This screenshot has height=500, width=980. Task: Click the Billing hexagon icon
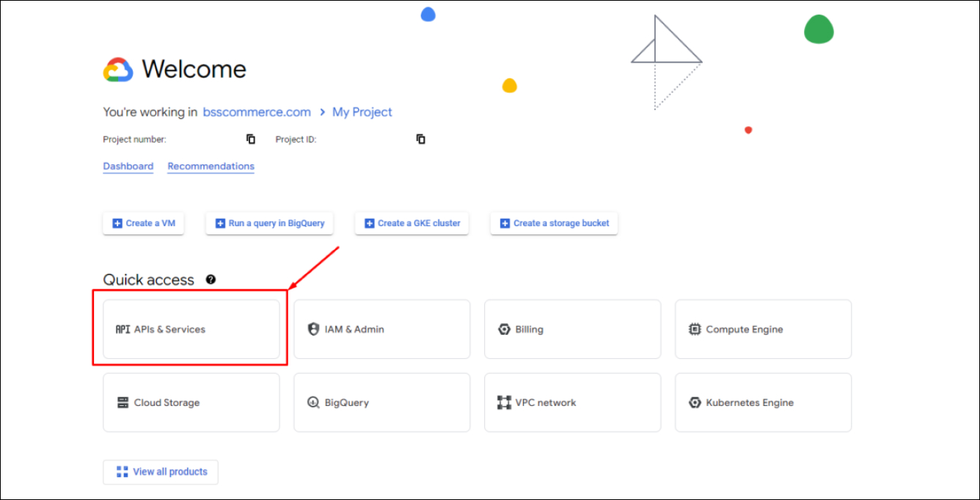pyautogui.click(x=504, y=329)
